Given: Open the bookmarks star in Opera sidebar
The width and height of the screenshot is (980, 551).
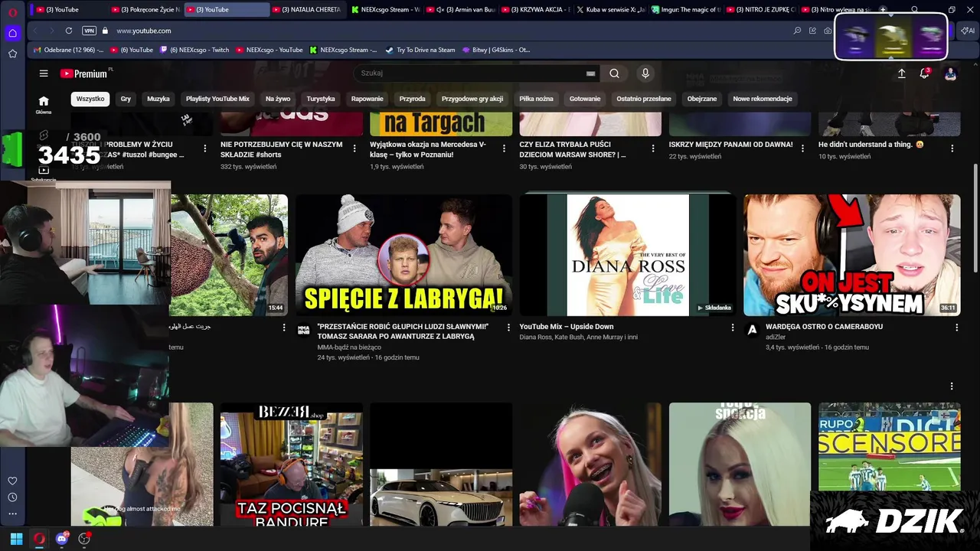Looking at the screenshot, I should click(x=12, y=54).
